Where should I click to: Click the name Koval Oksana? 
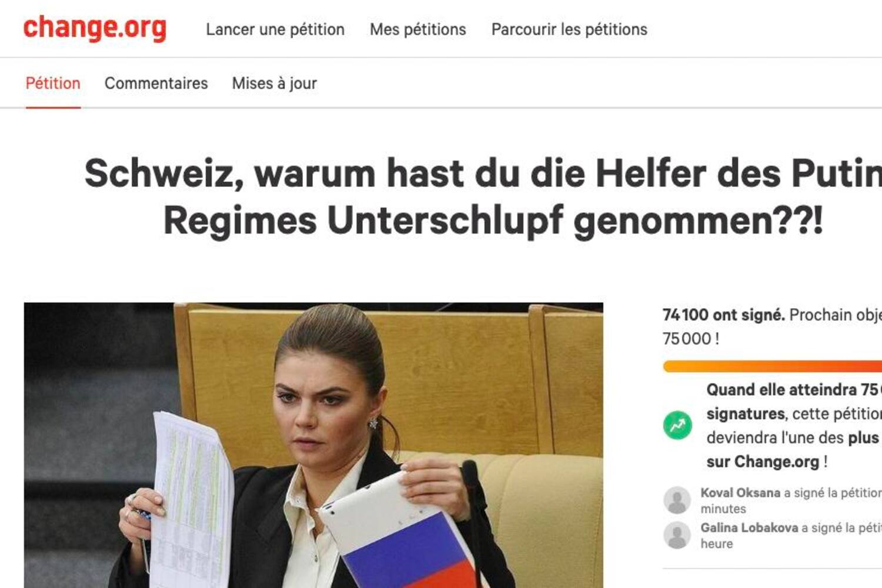pyautogui.click(x=740, y=493)
